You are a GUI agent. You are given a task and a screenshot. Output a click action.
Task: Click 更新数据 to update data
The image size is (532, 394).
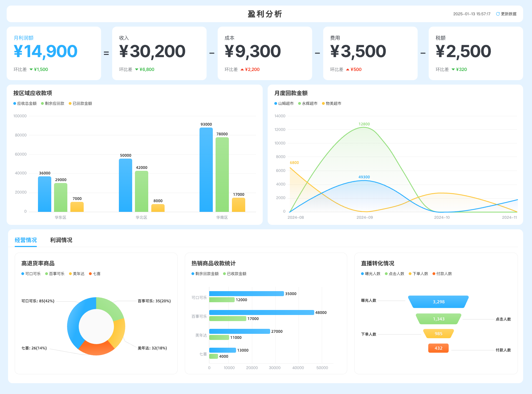point(508,14)
